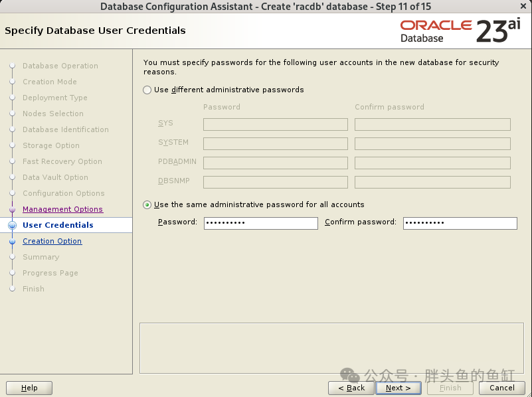Screen dimensions: 532x397
Task: Click the empty message area at bottom
Action: click(x=331, y=348)
